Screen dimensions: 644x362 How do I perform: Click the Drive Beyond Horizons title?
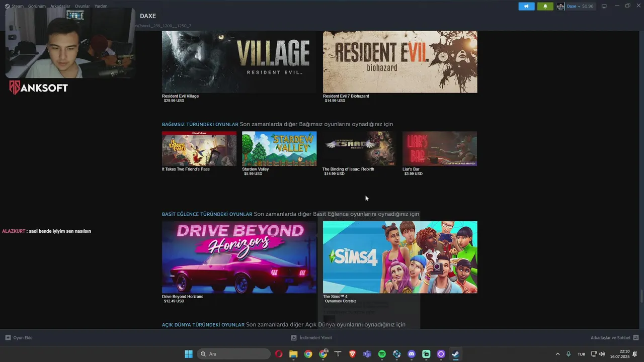[x=183, y=297]
